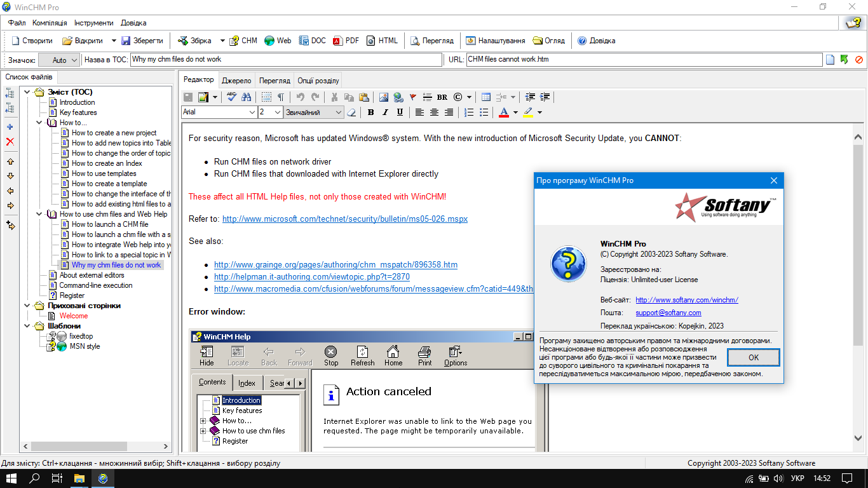Open the Arial font name dropdown
Image resolution: width=868 pixels, height=488 pixels.
pyautogui.click(x=252, y=112)
